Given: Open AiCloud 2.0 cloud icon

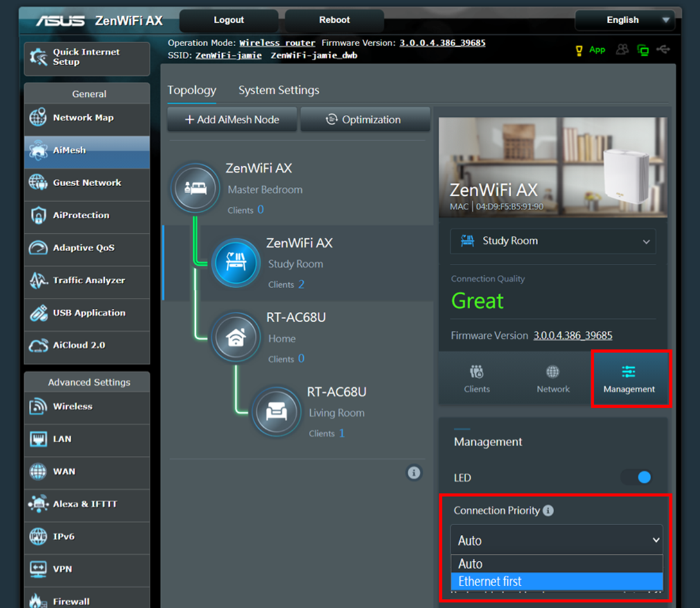Looking at the screenshot, I should [x=38, y=345].
